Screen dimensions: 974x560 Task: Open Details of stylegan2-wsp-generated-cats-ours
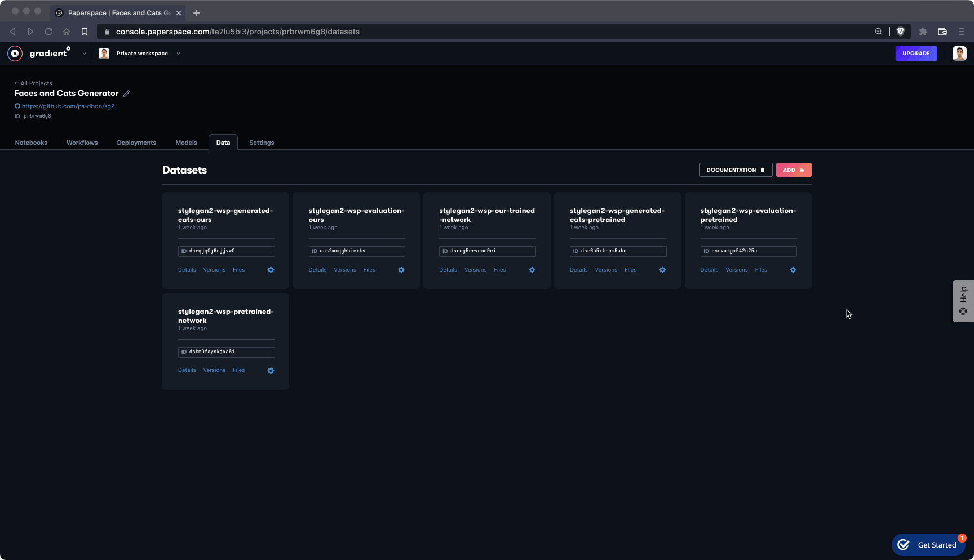(187, 270)
